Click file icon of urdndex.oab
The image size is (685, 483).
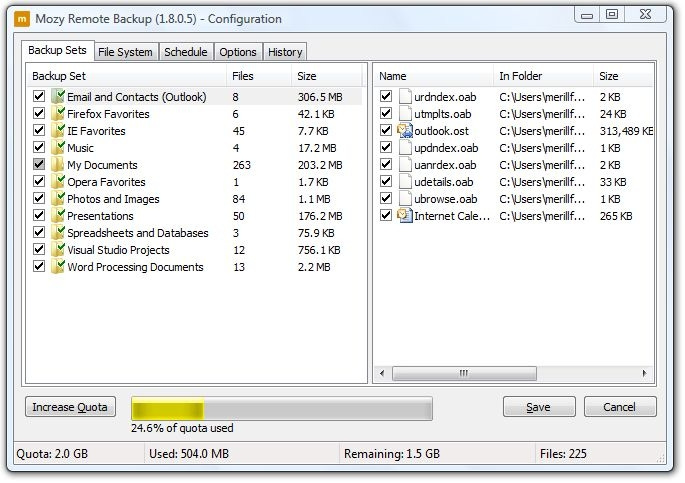pyautogui.click(x=405, y=97)
